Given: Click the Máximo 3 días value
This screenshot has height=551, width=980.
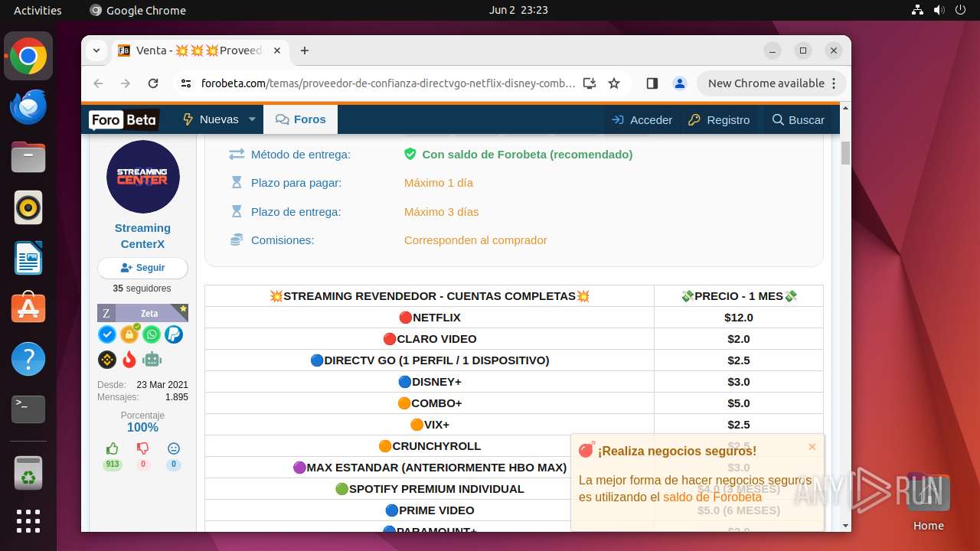Looking at the screenshot, I should (442, 211).
